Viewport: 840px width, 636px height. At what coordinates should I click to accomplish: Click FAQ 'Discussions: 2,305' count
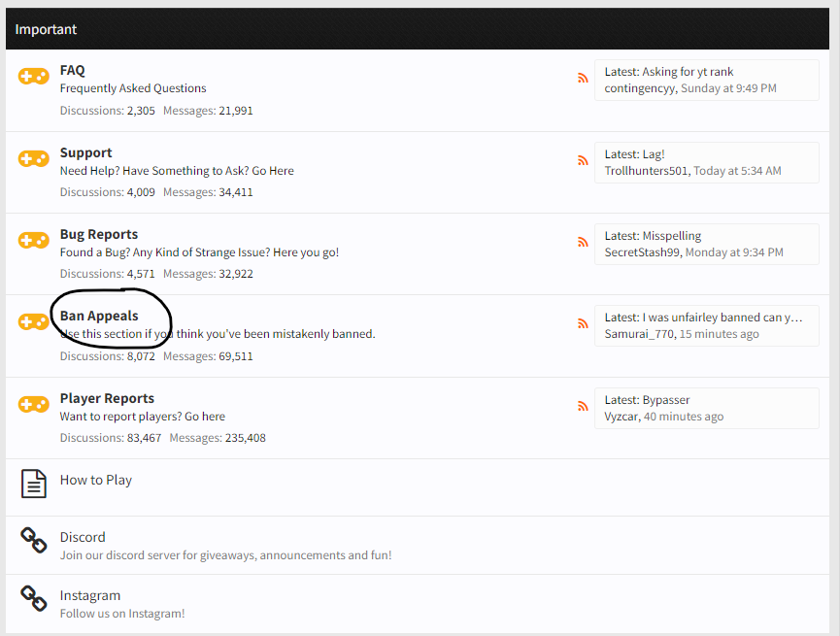pos(107,111)
